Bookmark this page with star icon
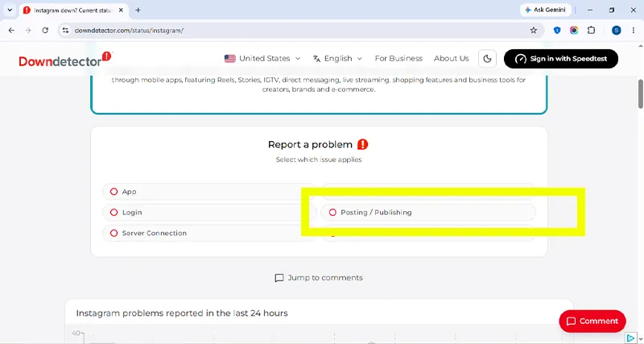Viewport: 644px width, 344px height. point(534,31)
